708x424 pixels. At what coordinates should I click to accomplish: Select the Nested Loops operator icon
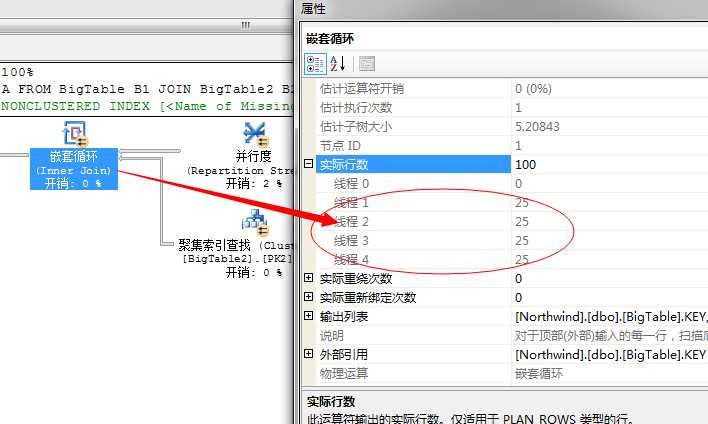(x=75, y=134)
